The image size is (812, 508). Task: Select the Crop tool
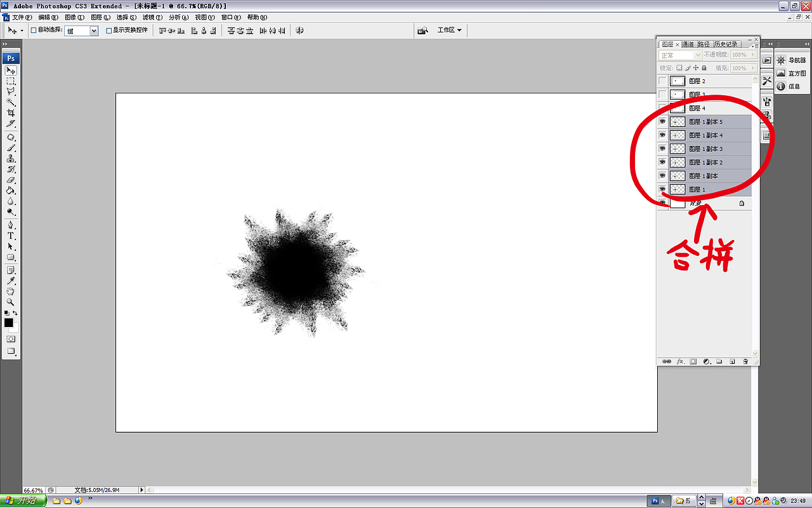pyautogui.click(x=11, y=113)
